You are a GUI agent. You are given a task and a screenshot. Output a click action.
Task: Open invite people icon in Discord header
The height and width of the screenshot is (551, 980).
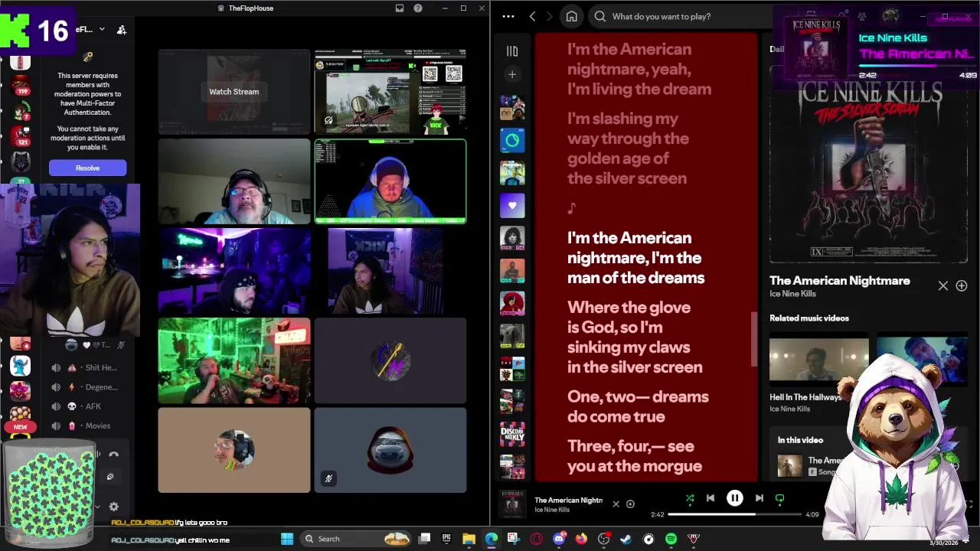point(122,30)
